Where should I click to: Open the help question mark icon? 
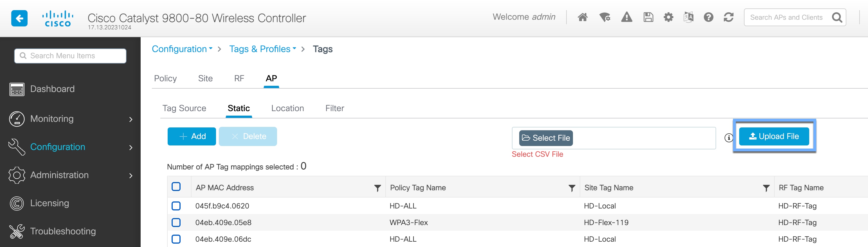click(708, 17)
